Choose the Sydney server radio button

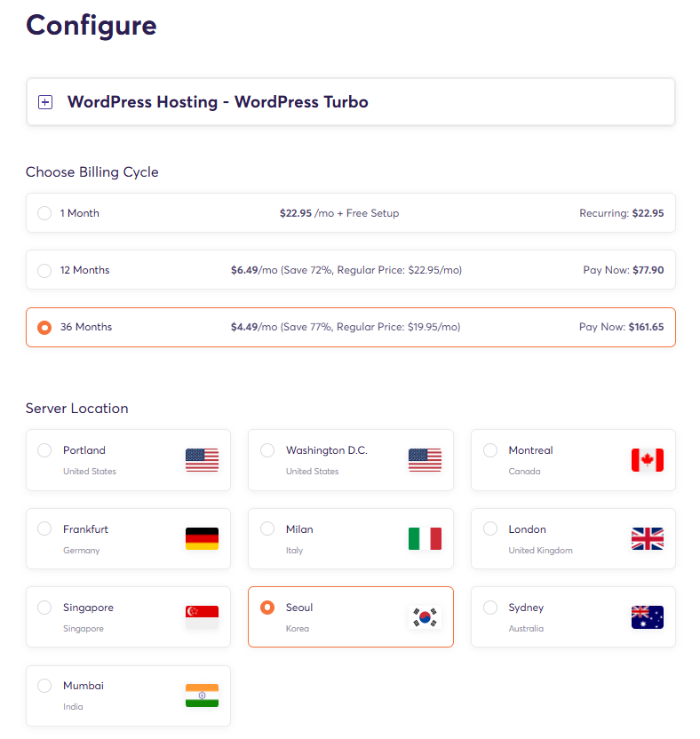tap(490, 608)
